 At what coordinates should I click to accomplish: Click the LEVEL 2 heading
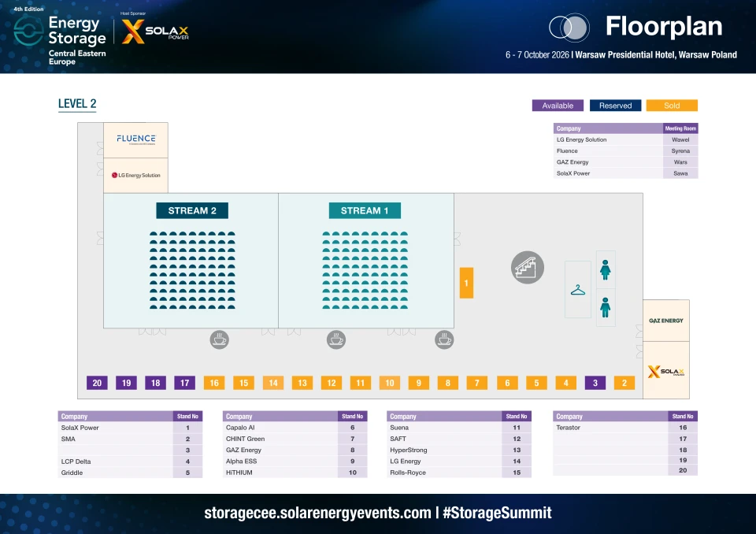tap(77, 104)
